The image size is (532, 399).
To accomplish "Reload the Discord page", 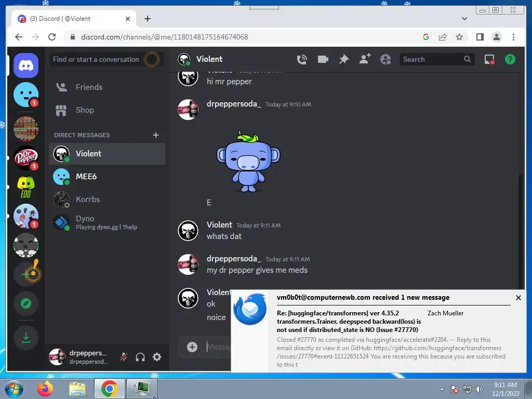I will click(52, 37).
